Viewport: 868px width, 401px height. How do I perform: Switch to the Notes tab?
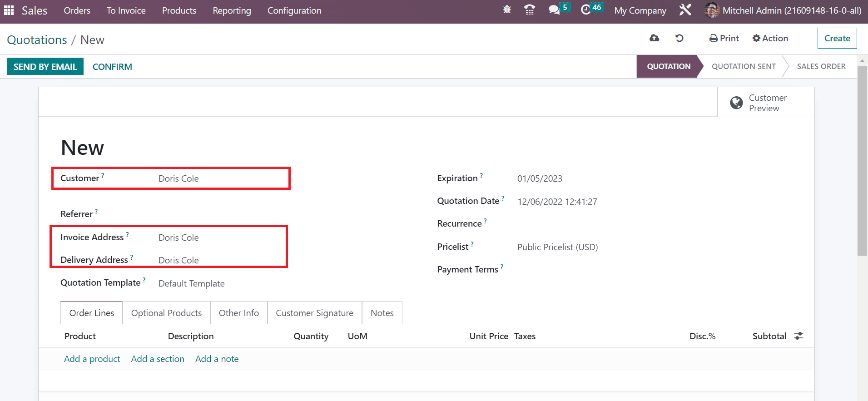pos(382,313)
